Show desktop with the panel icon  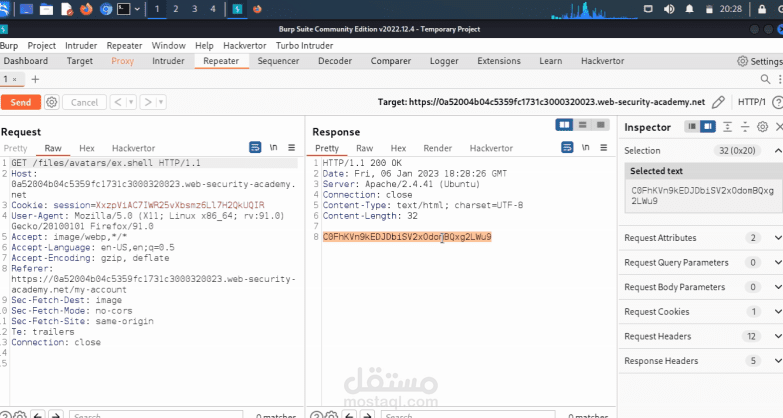[x=26, y=9]
